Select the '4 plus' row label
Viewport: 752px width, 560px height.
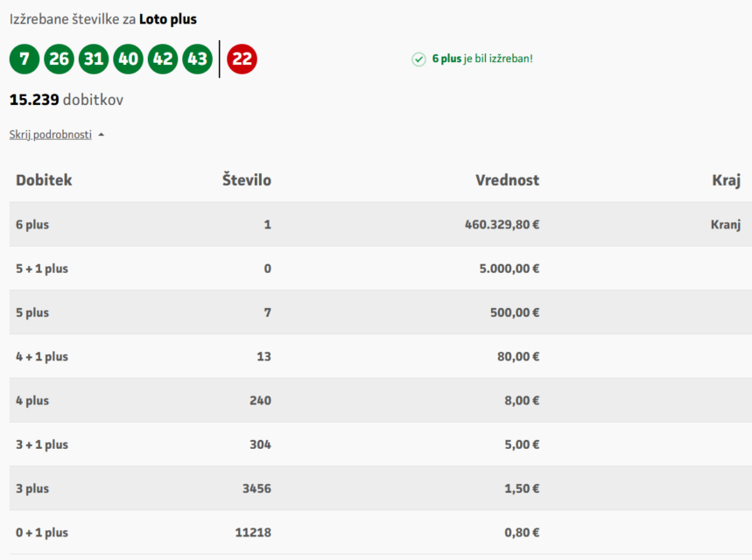(x=32, y=401)
